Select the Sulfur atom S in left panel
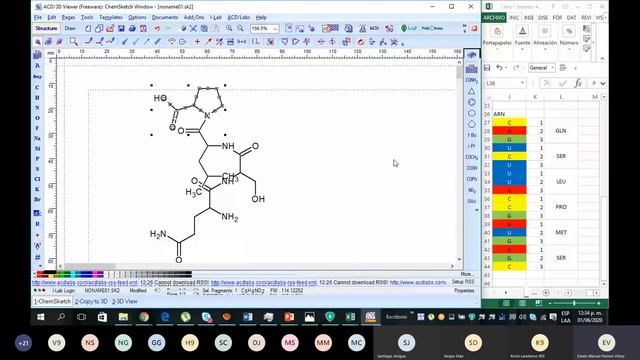Image resolution: width=640 pixels, height=360 pixels. 38,169
